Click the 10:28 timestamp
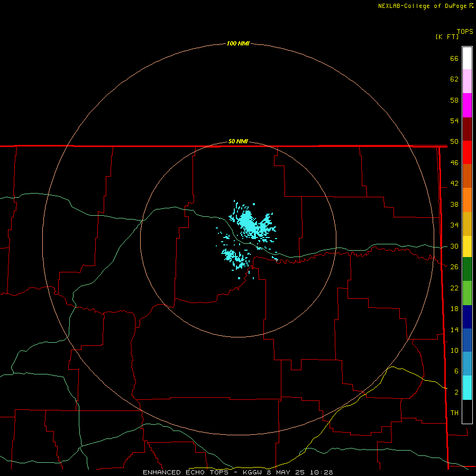 pos(321,472)
